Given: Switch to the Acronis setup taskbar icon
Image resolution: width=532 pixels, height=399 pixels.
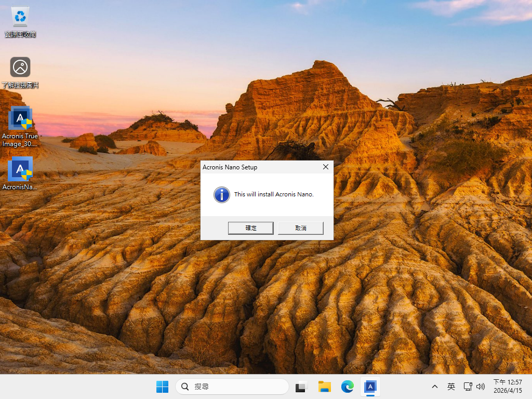Looking at the screenshot, I should (x=370, y=387).
